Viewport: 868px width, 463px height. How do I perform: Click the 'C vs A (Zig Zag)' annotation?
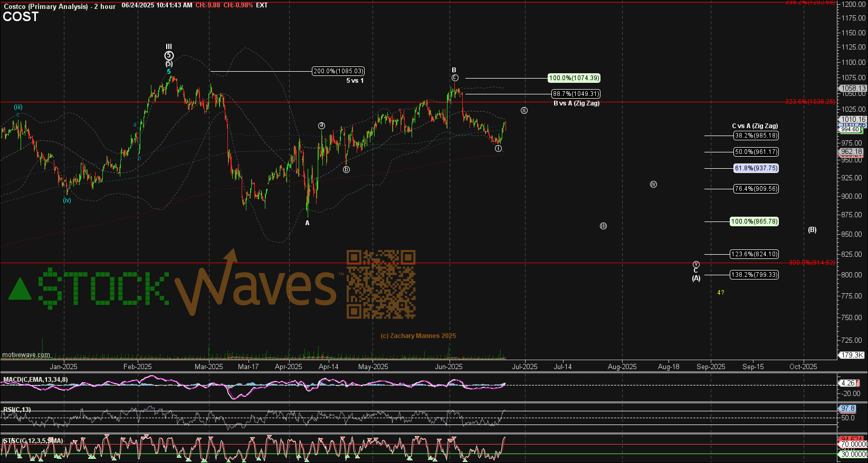click(x=755, y=126)
